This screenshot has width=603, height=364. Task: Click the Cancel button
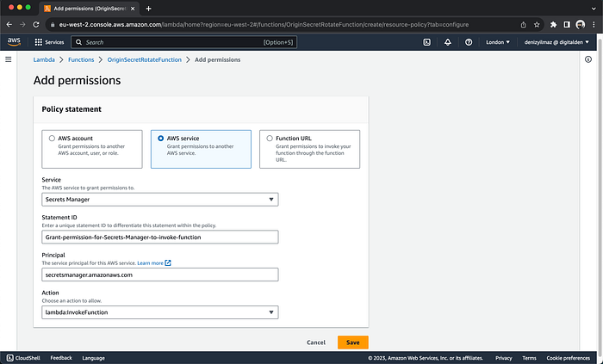(316, 342)
